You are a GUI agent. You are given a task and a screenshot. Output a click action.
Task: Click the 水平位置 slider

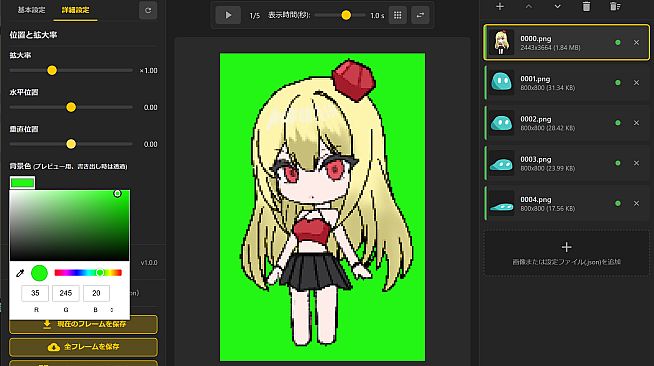point(71,107)
